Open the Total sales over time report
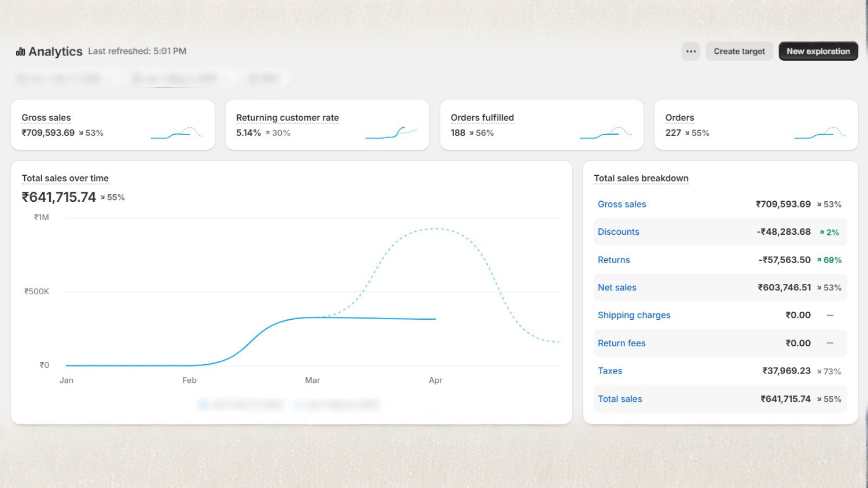Viewport: 868px width, 488px height. click(65, 178)
